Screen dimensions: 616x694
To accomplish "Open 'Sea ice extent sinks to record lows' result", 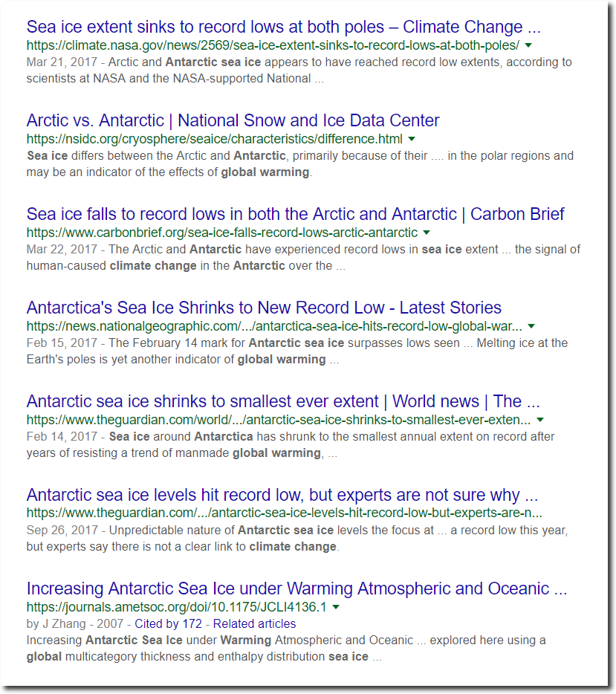I will pos(283,27).
